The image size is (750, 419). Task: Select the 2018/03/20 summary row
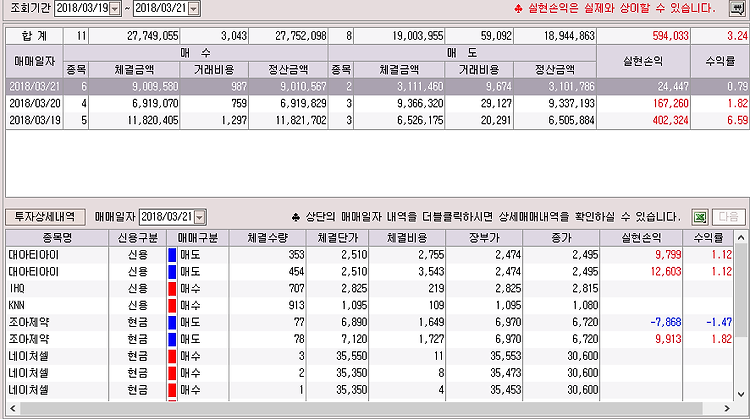(377, 103)
